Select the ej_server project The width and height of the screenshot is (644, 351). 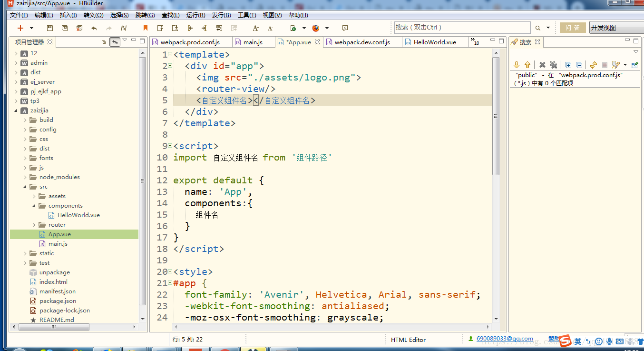point(42,82)
